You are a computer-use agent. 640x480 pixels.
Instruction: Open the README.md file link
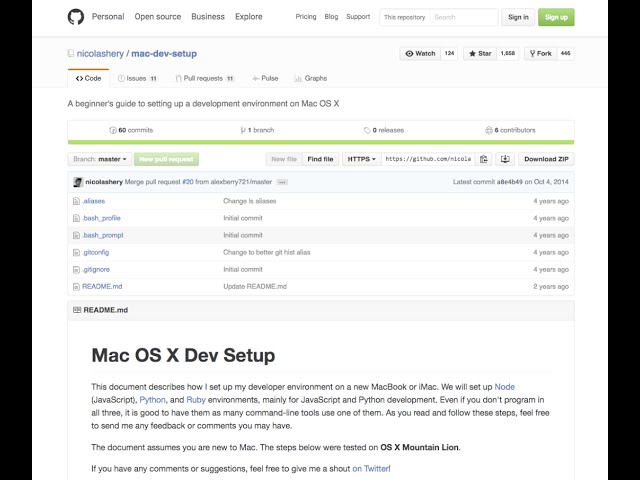point(102,287)
